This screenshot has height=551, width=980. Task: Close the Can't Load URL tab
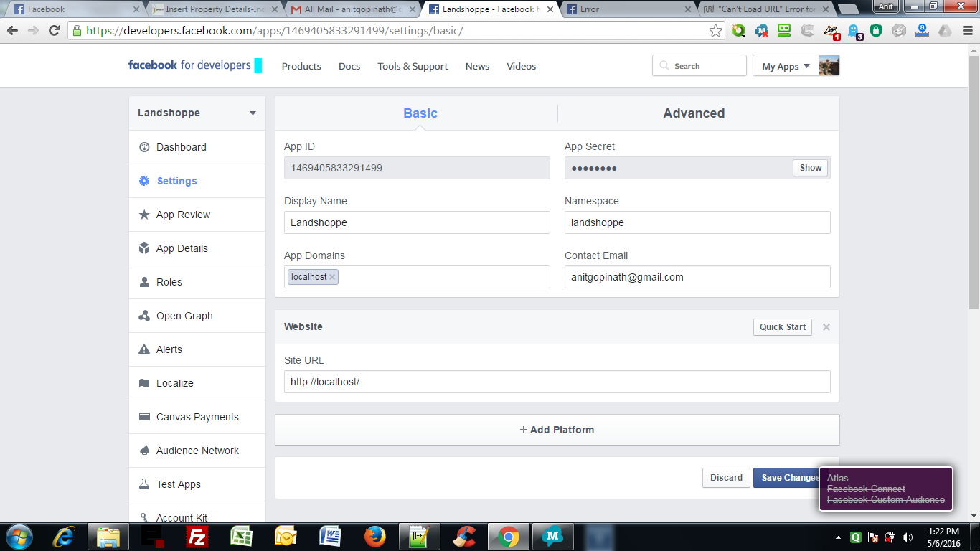click(827, 10)
